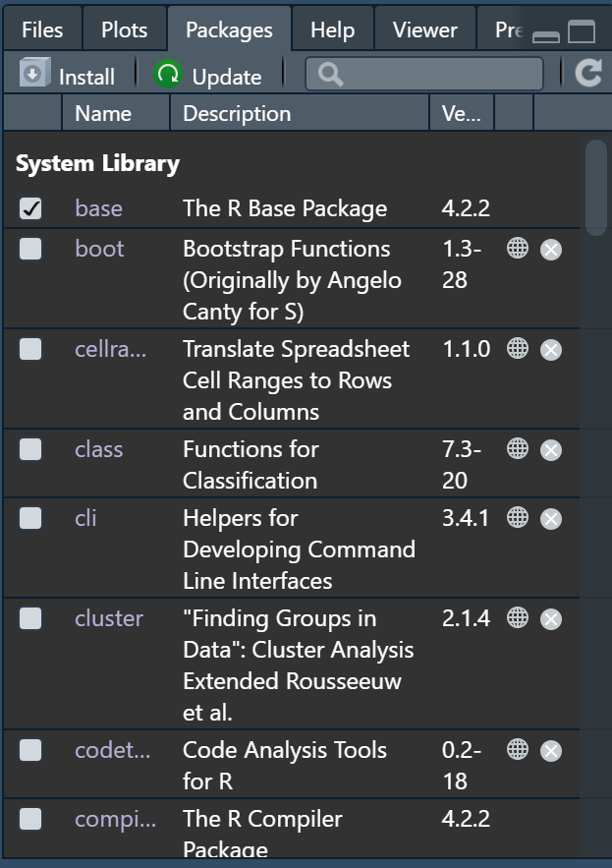Select 'Functions for Classification' description

tap(250, 465)
